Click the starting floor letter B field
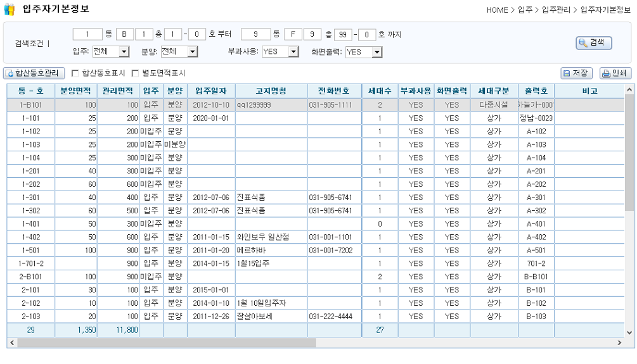This screenshot has height=364, width=637. [x=124, y=34]
